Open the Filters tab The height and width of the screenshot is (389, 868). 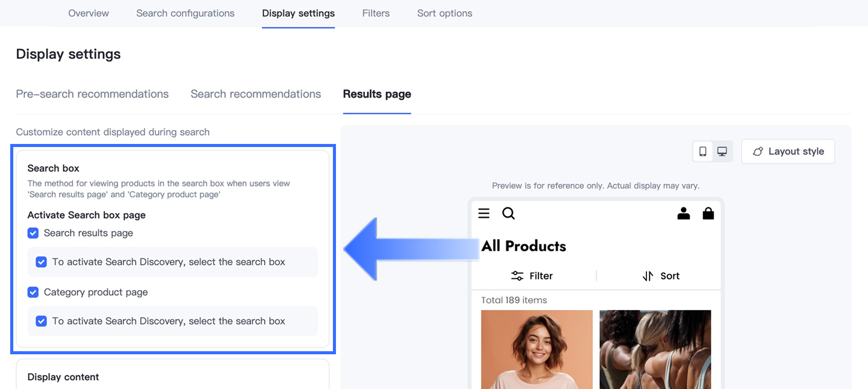(x=376, y=13)
